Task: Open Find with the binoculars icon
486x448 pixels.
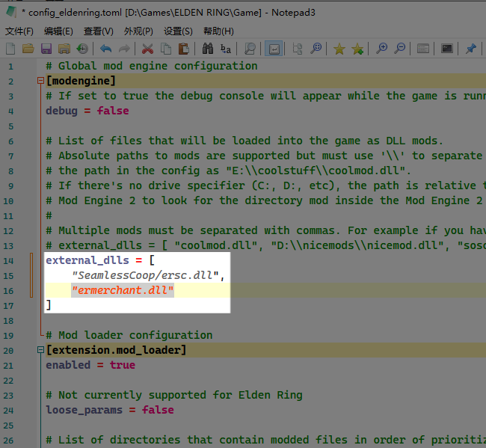Action: 208,49
